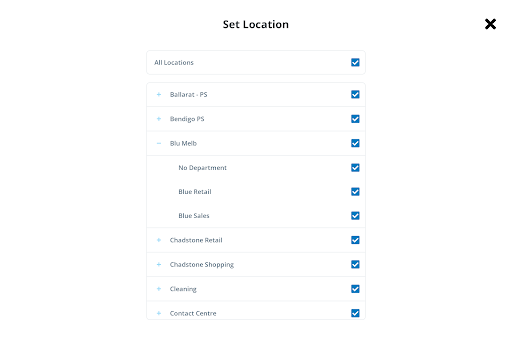Uncheck the Chadstone Shopping checkbox
Screen dimensions: 512x360
coord(355,264)
